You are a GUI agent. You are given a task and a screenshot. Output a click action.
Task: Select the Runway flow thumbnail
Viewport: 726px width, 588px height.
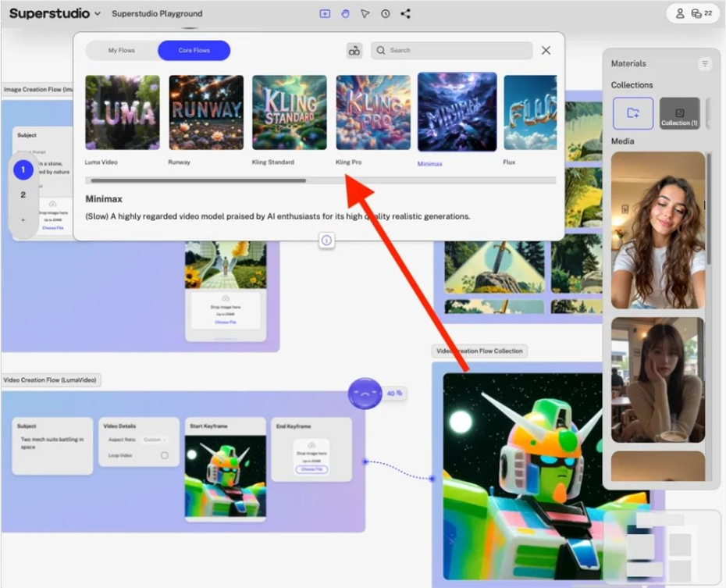(206, 112)
